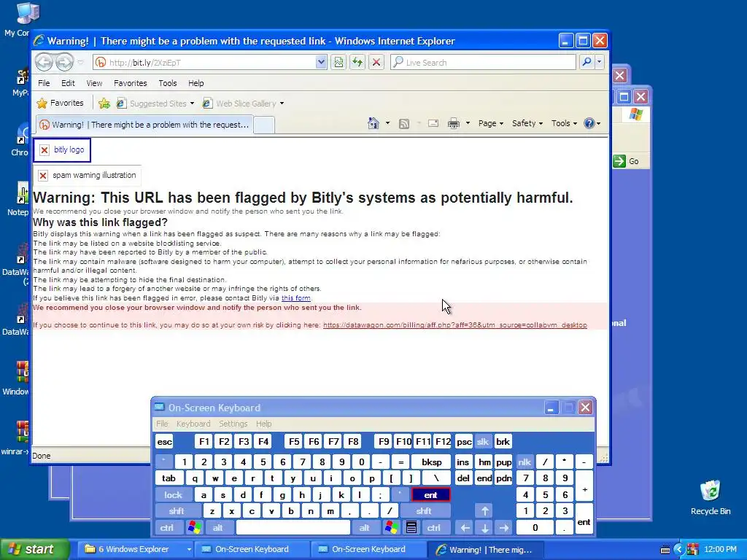Toggle the nlk num lock key
The width and height of the screenshot is (747, 560).
tap(525, 462)
